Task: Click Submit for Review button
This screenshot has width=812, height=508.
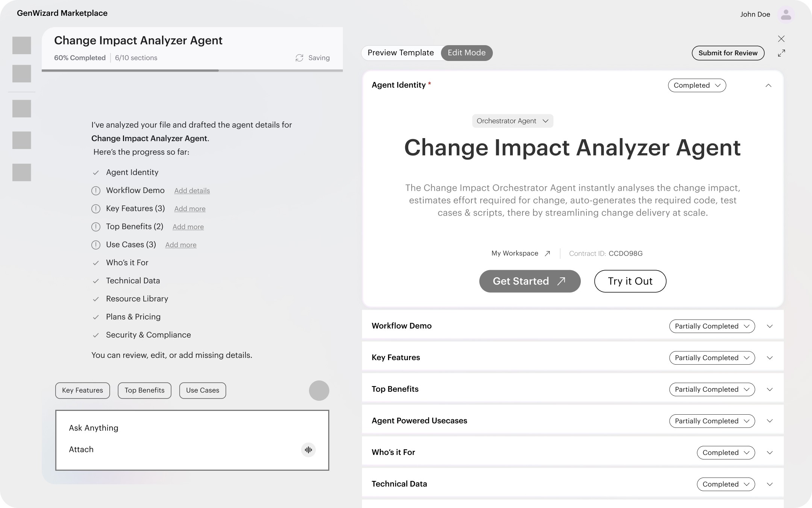Action: (728, 53)
